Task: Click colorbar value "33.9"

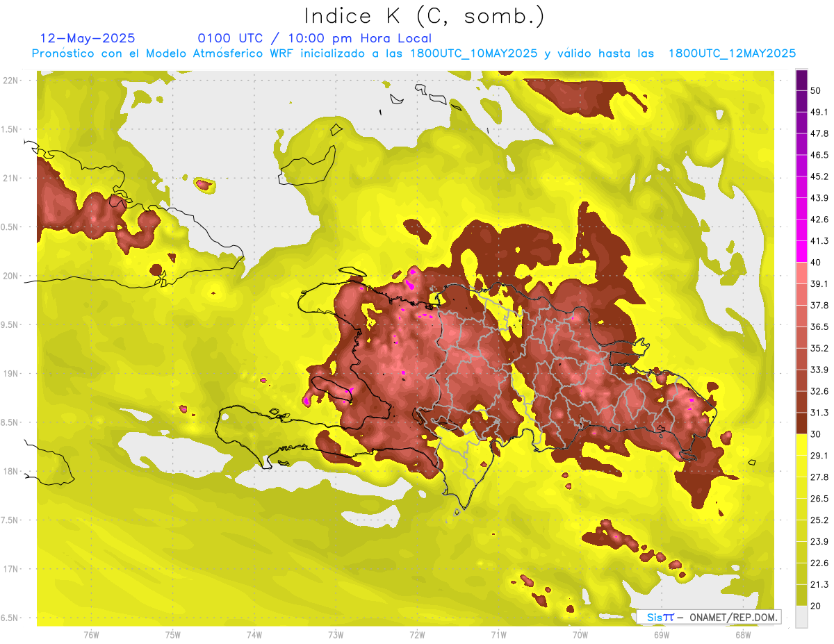Action: coord(819,370)
